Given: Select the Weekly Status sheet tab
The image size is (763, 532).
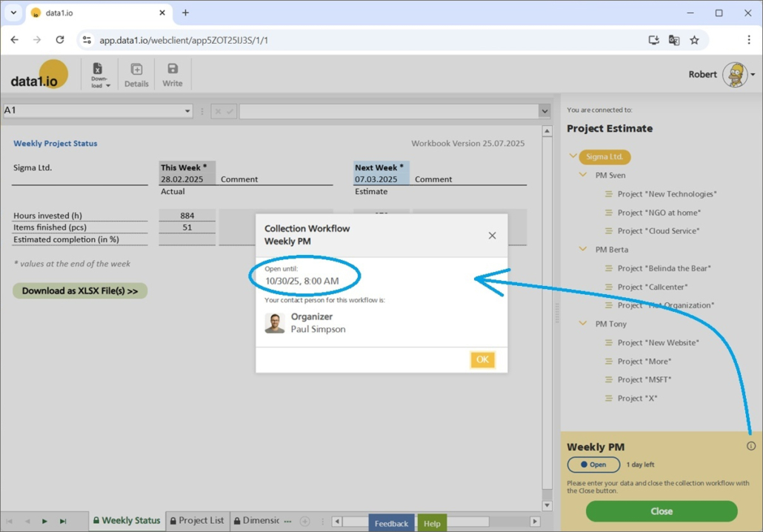Looking at the screenshot, I should pos(126,521).
